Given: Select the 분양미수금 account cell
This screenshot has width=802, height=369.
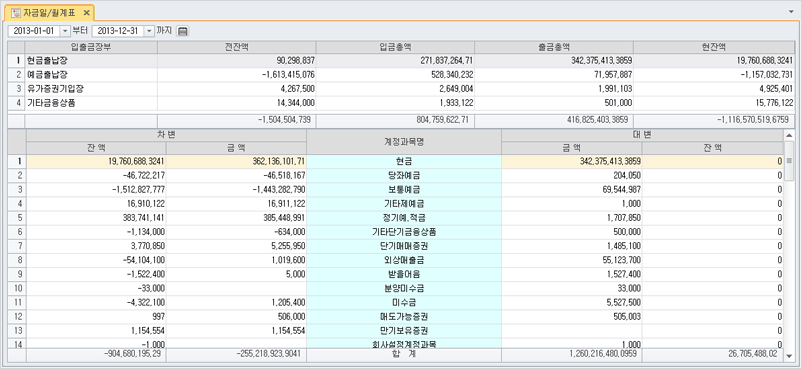Looking at the screenshot, I should [404, 288].
